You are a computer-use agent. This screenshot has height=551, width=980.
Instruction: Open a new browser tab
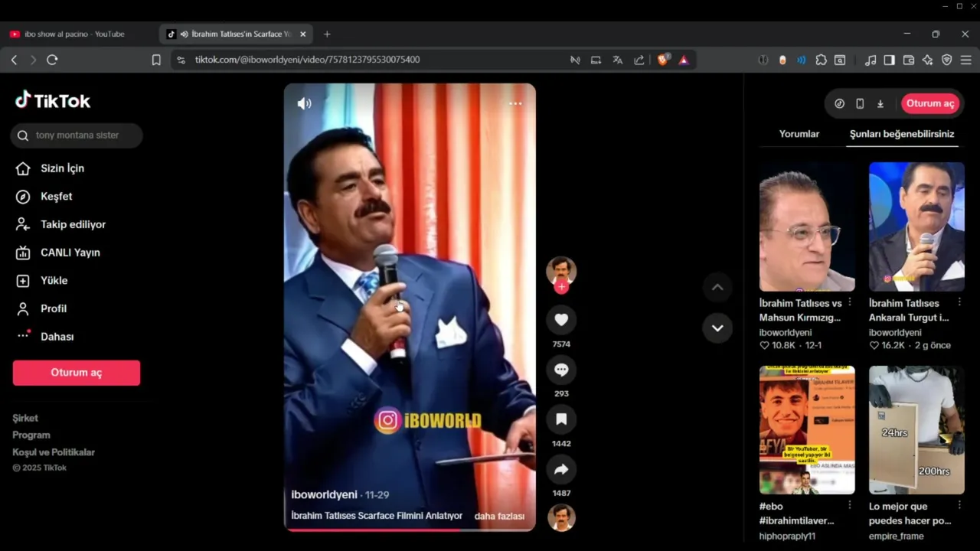point(327,34)
